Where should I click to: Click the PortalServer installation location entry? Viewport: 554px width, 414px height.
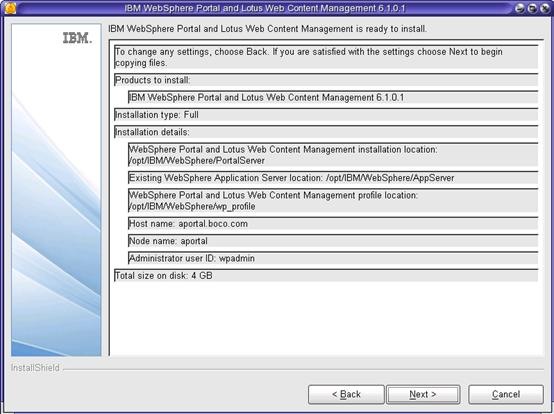(x=333, y=155)
